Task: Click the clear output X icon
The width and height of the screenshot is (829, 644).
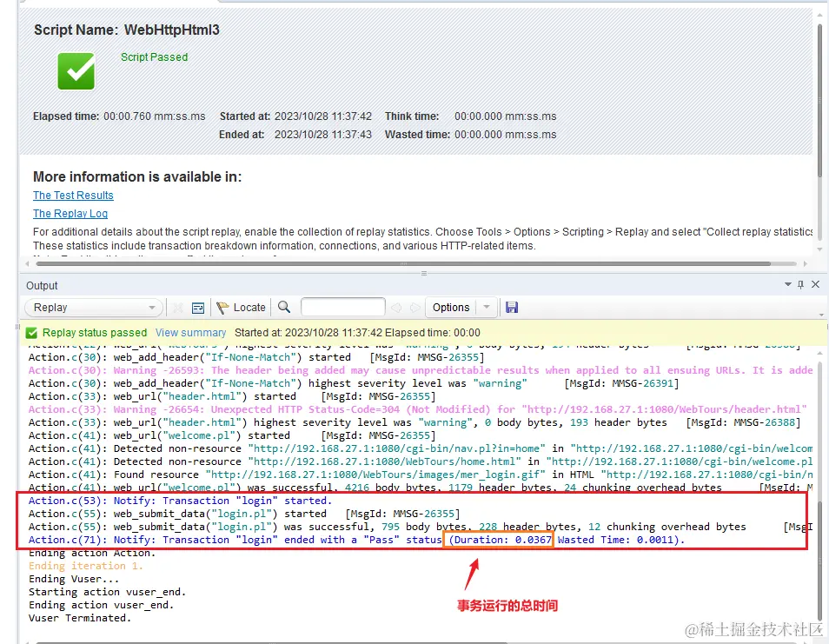Action: tap(178, 307)
